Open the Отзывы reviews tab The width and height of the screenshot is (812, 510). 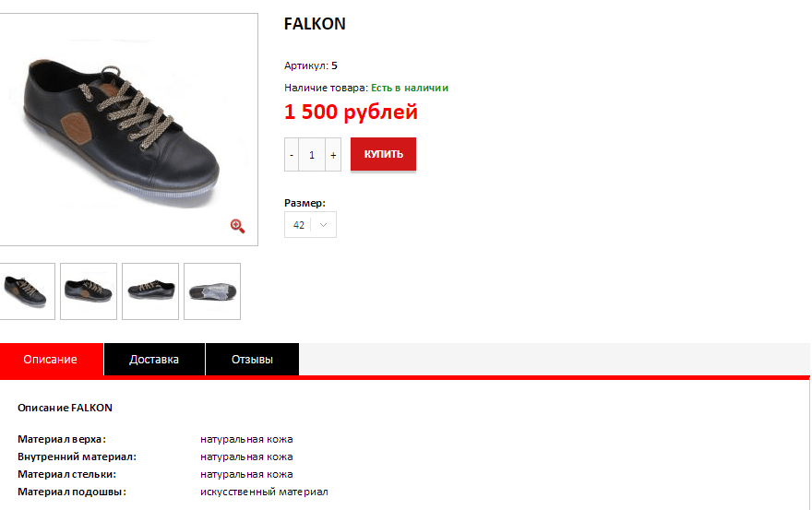point(252,360)
